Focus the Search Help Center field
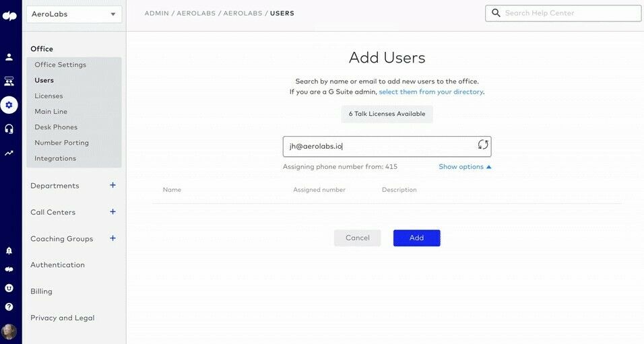 click(563, 13)
